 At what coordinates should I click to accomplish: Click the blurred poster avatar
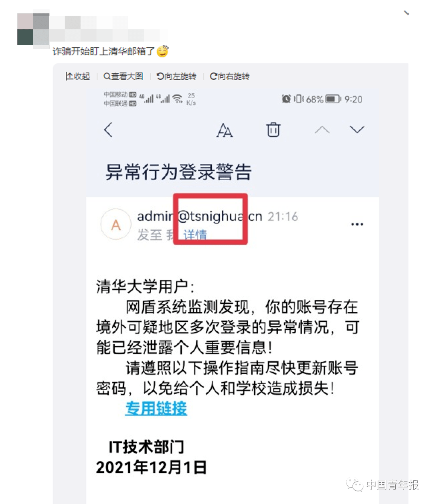pyautogui.click(x=33, y=29)
